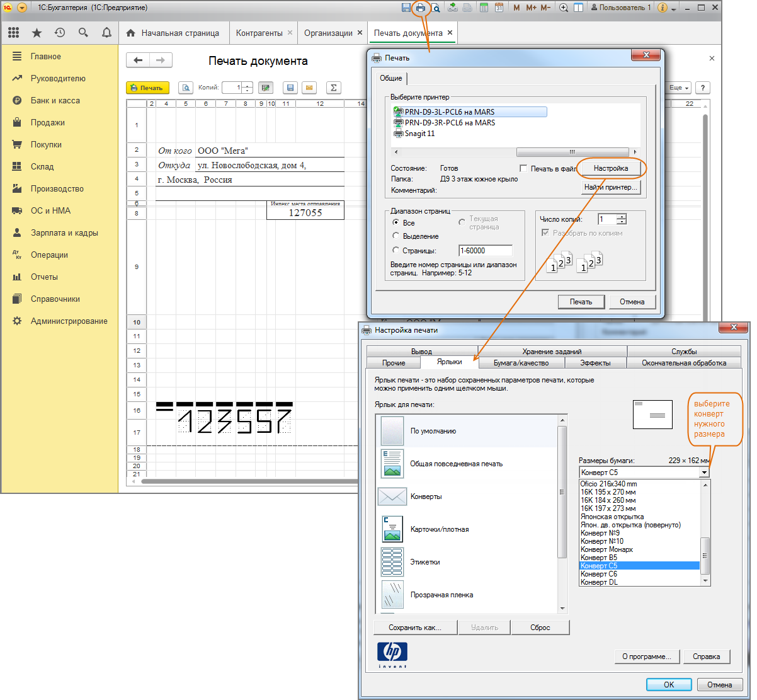Click the floppy save icon in the document toolbar

coord(290,88)
